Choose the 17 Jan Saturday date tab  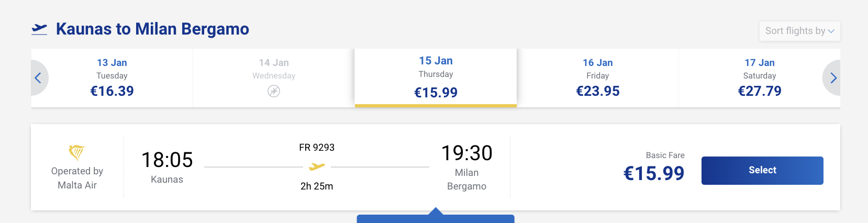[x=759, y=77]
